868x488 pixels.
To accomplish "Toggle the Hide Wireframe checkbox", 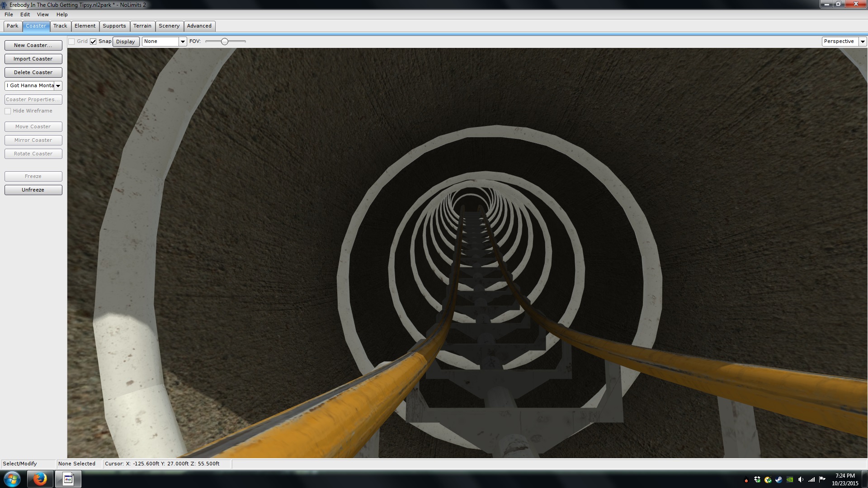I will click(8, 111).
